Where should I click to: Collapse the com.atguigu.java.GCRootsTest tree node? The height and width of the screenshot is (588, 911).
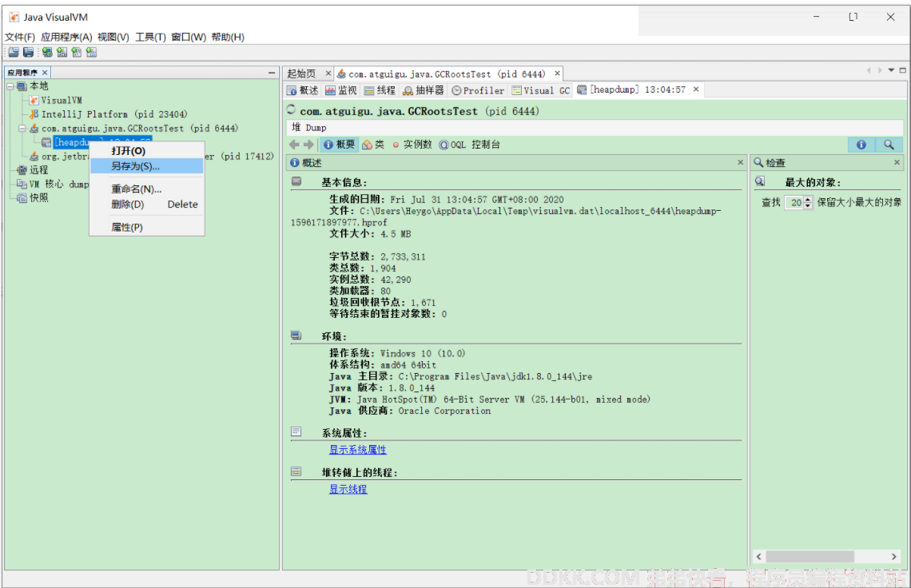pos(22,129)
